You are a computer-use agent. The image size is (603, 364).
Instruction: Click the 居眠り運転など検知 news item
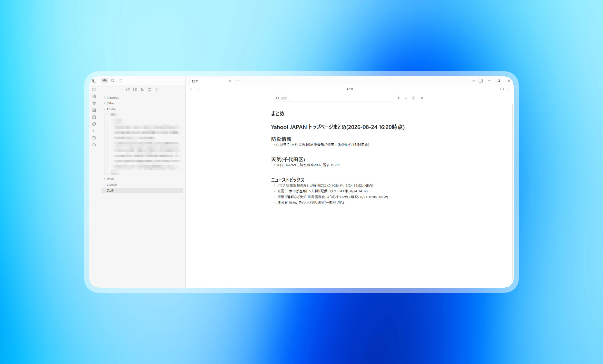(332, 197)
